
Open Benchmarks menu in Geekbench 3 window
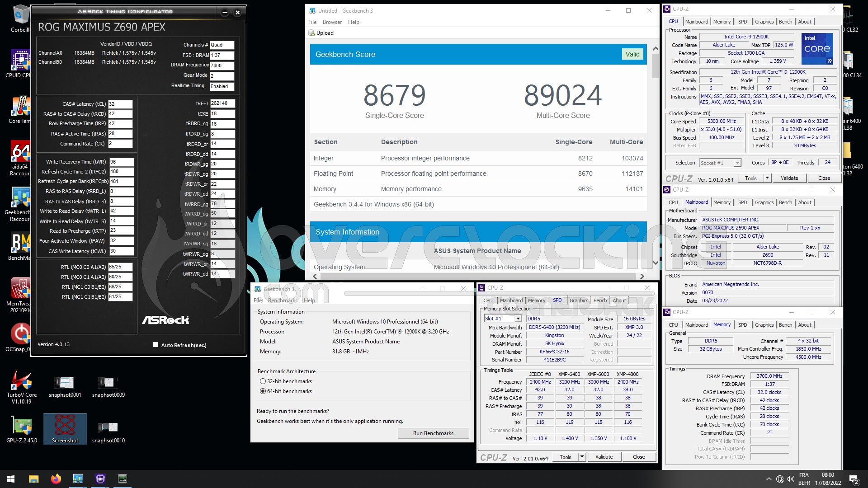[x=283, y=300]
